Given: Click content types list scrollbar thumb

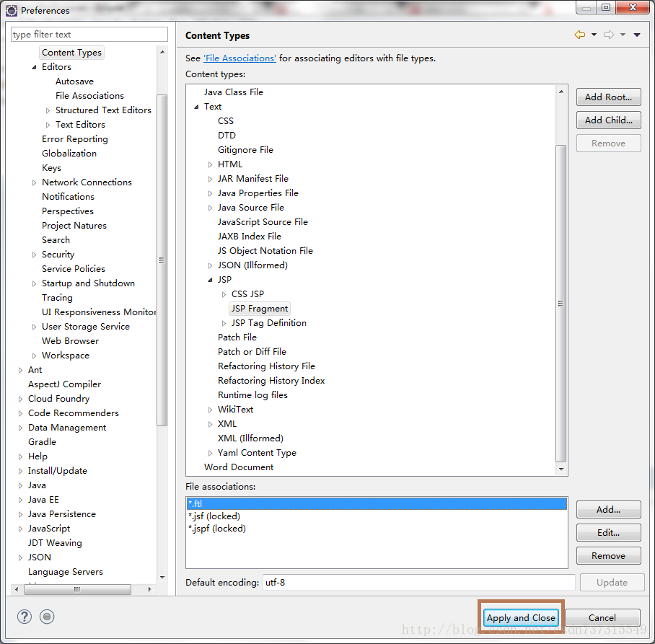Looking at the screenshot, I should (x=561, y=304).
